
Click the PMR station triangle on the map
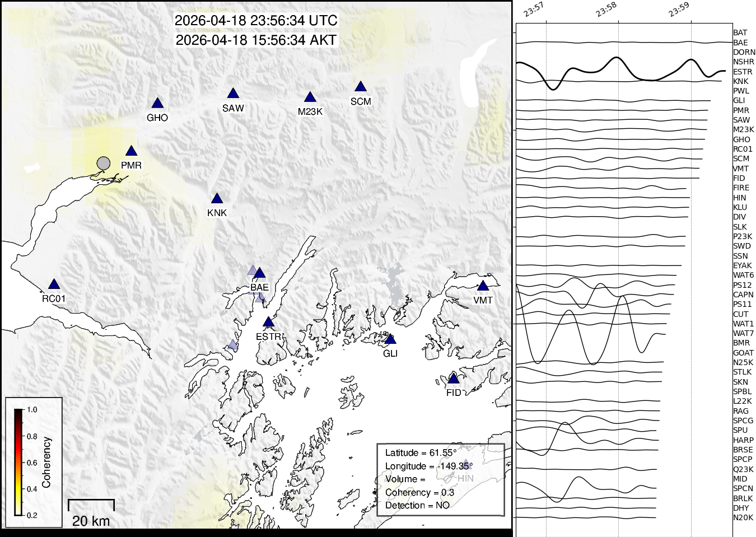click(x=132, y=151)
